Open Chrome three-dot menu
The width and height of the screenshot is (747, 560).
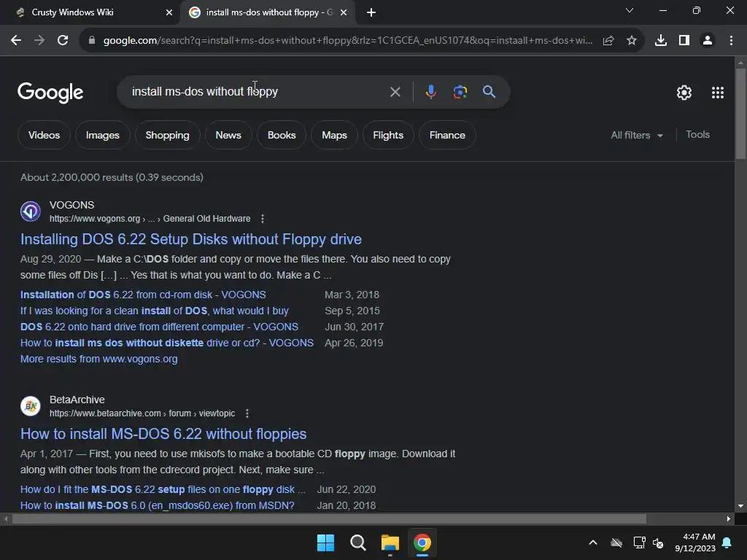pyautogui.click(x=731, y=41)
